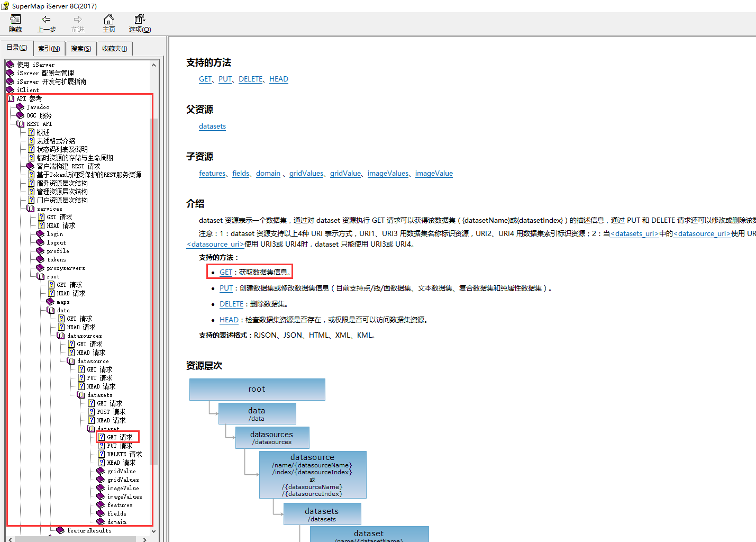Click the book icon next to proxyservers
756x542 pixels.
pyautogui.click(x=40, y=268)
